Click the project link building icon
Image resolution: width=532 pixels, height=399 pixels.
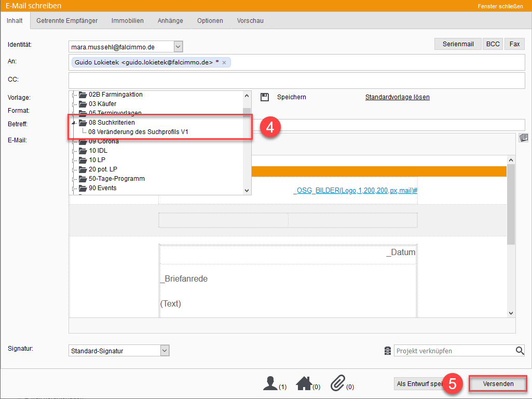[387, 351]
